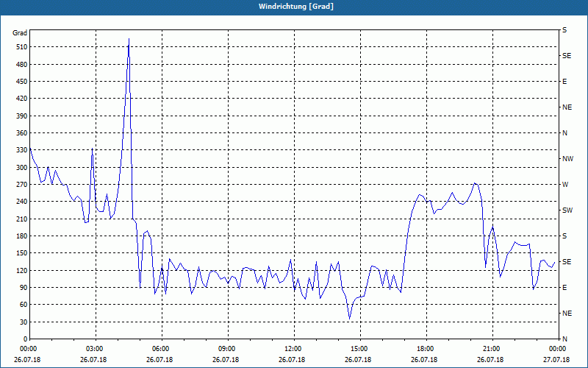Click the 'NE' compass label between 390 and 420
Screen dimensions: 588x368
[x=567, y=107]
